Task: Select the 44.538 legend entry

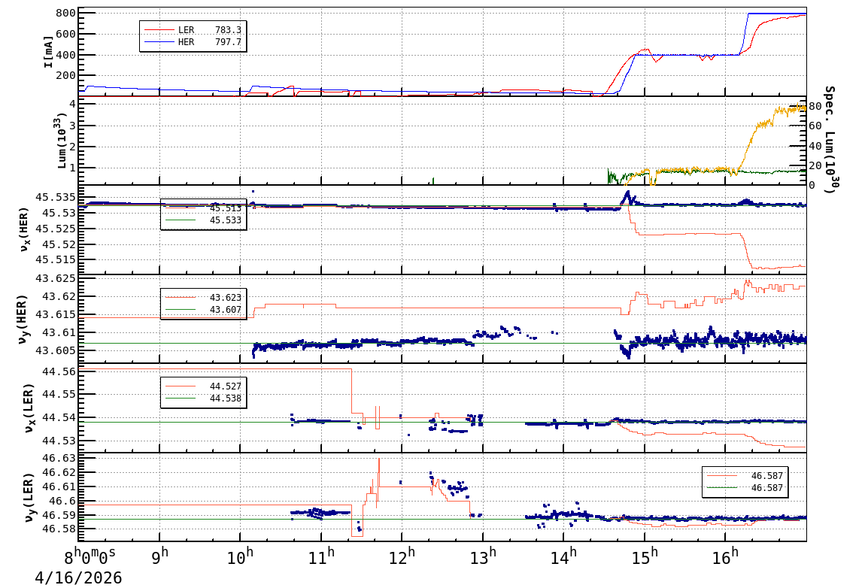Action: click(203, 399)
